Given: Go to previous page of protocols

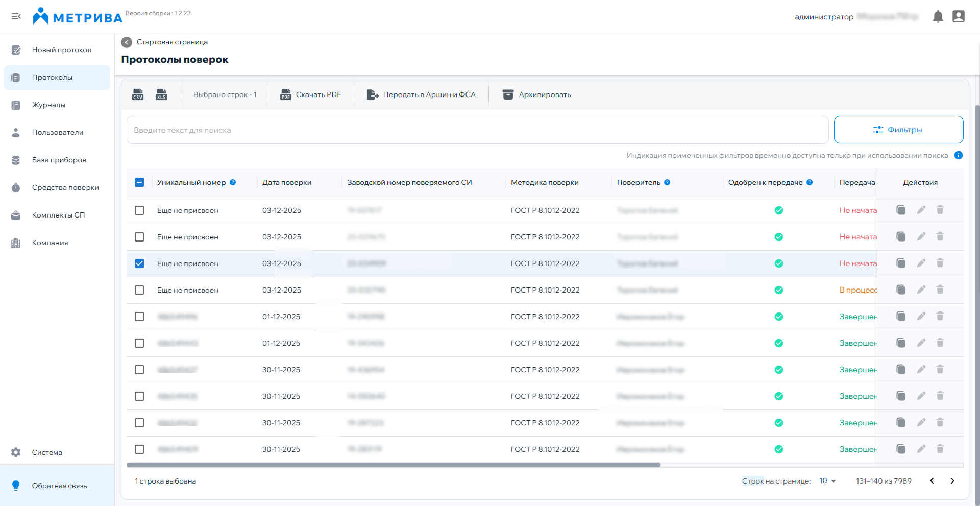Looking at the screenshot, I should 932,481.
